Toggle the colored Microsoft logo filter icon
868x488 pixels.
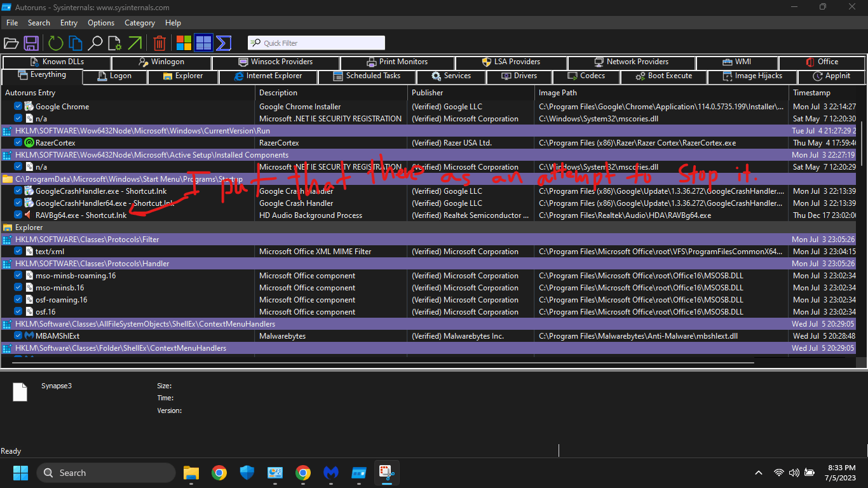point(184,43)
